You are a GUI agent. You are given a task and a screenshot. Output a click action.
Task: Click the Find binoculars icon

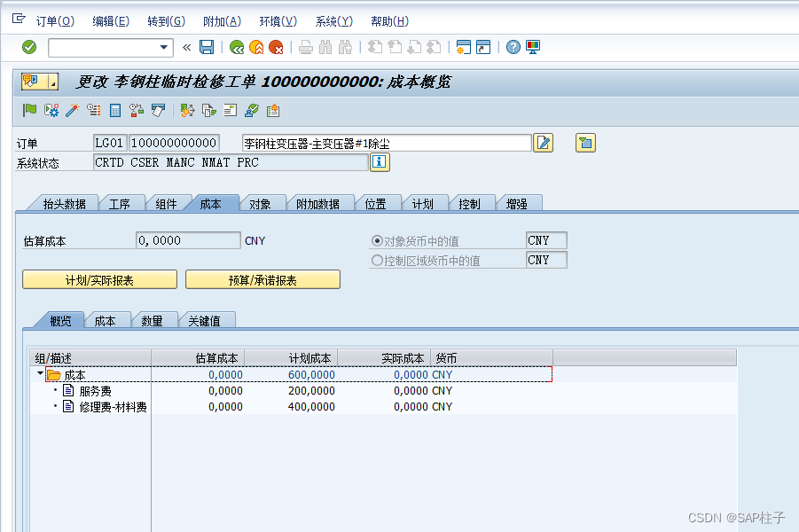click(x=325, y=47)
